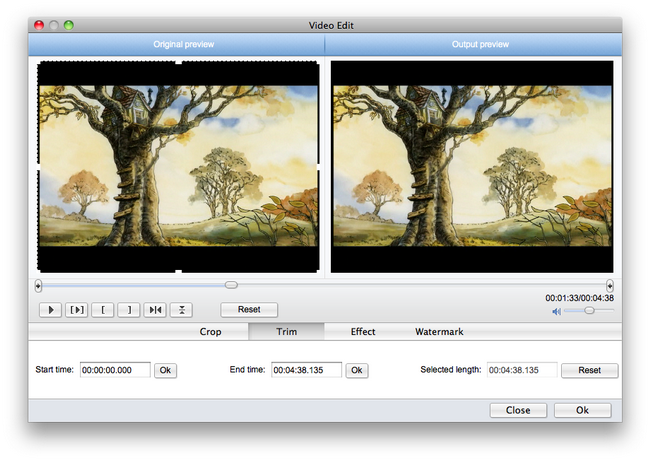650x461 pixels.
Task: Confirm End time with its Ok button
Action: tap(357, 370)
